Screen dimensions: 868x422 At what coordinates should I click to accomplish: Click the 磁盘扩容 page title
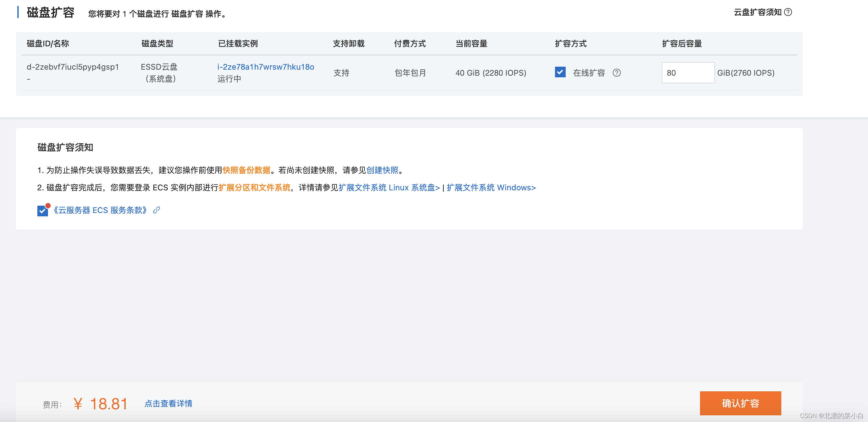click(x=51, y=12)
